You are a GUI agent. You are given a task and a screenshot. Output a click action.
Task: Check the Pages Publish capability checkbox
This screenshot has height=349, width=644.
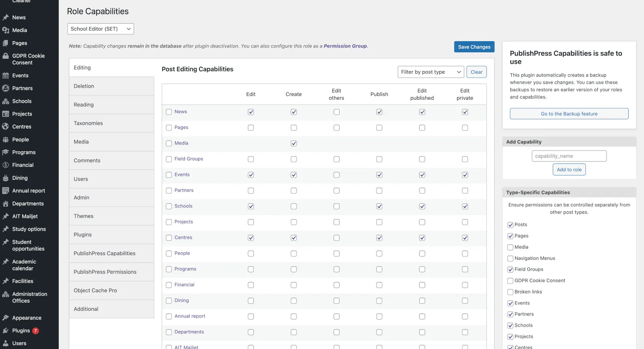(379, 128)
